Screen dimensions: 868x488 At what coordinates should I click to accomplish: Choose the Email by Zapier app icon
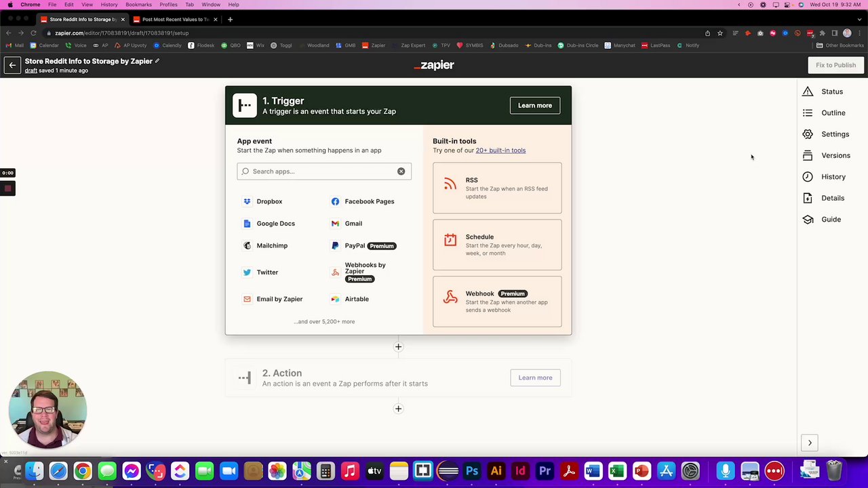coord(247,299)
